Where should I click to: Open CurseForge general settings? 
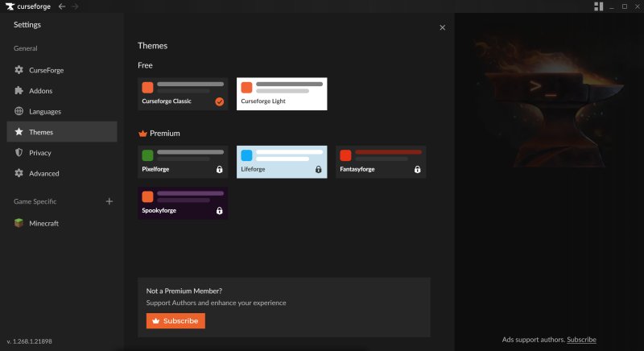(x=62, y=70)
